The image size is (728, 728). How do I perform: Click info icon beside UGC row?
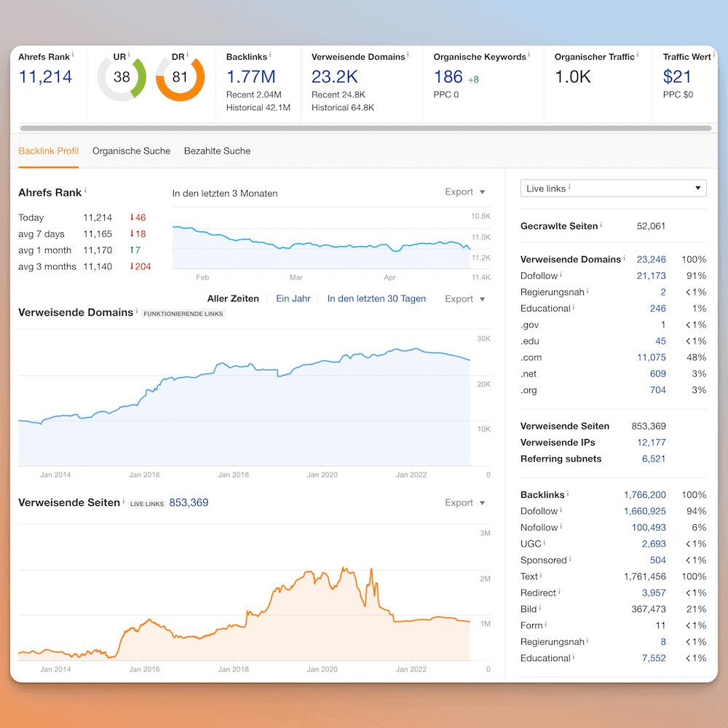(544, 542)
